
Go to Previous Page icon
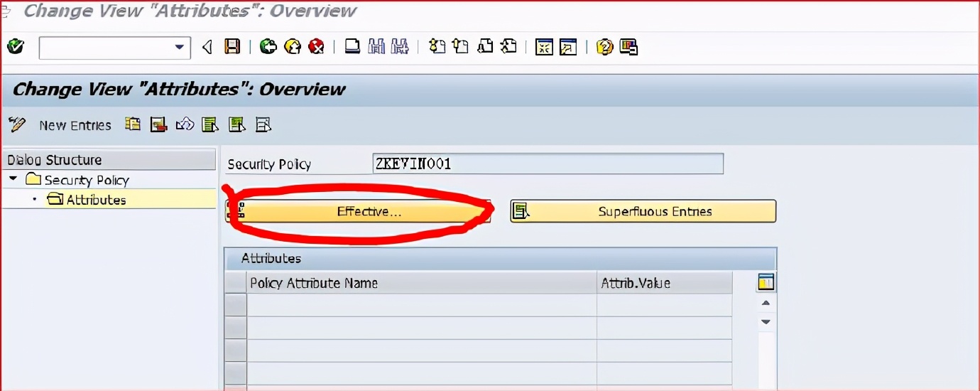click(x=461, y=48)
